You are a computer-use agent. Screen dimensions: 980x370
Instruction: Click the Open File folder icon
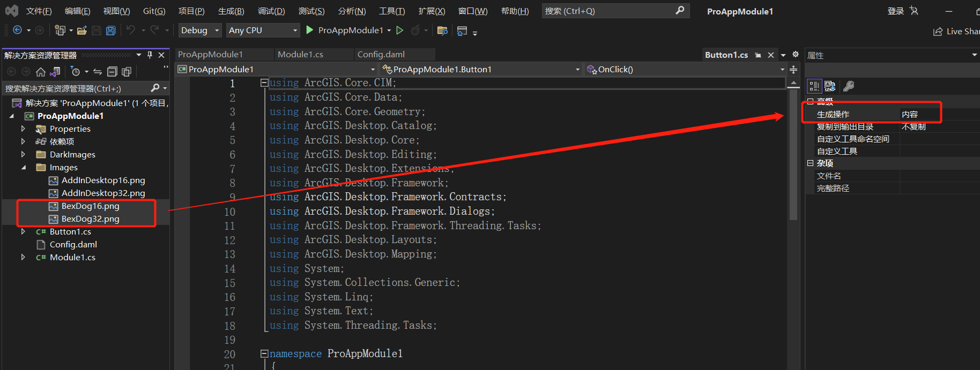click(82, 31)
